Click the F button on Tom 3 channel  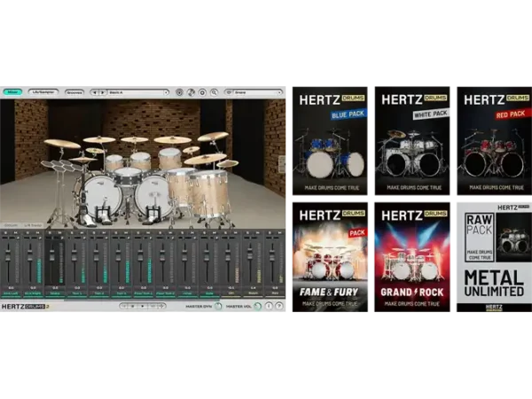pyautogui.click(x=129, y=238)
